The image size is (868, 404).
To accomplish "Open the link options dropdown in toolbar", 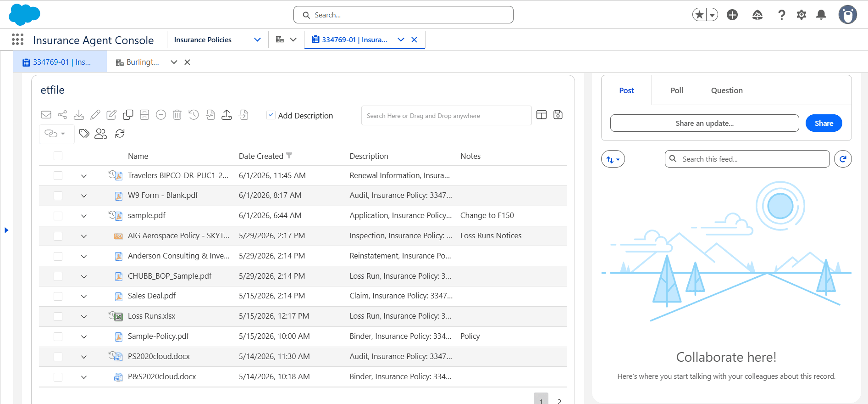I will point(57,134).
